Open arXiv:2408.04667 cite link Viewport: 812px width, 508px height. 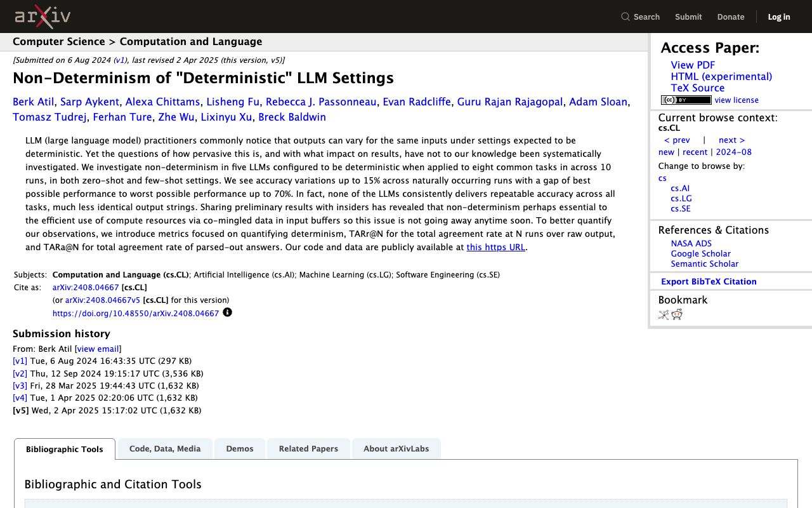86,288
